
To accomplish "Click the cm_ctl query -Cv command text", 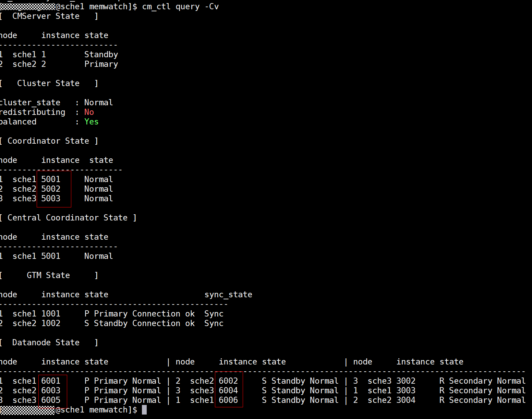I will point(180,7).
